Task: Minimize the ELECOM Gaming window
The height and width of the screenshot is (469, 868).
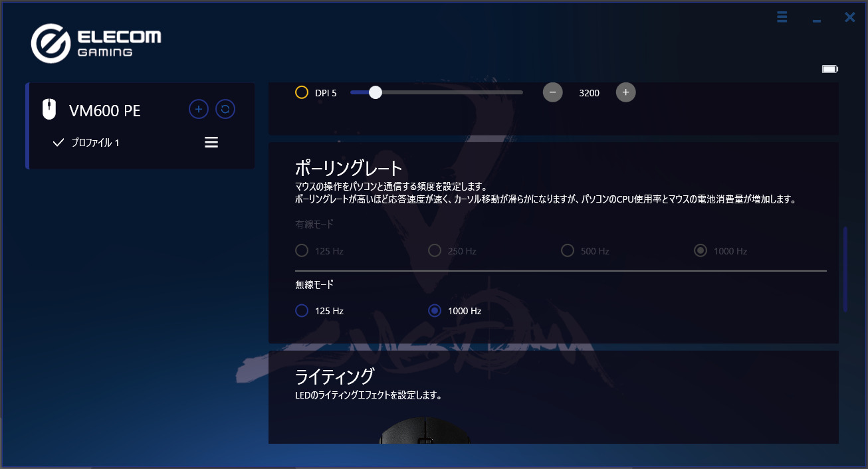Action: coord(817,21)
